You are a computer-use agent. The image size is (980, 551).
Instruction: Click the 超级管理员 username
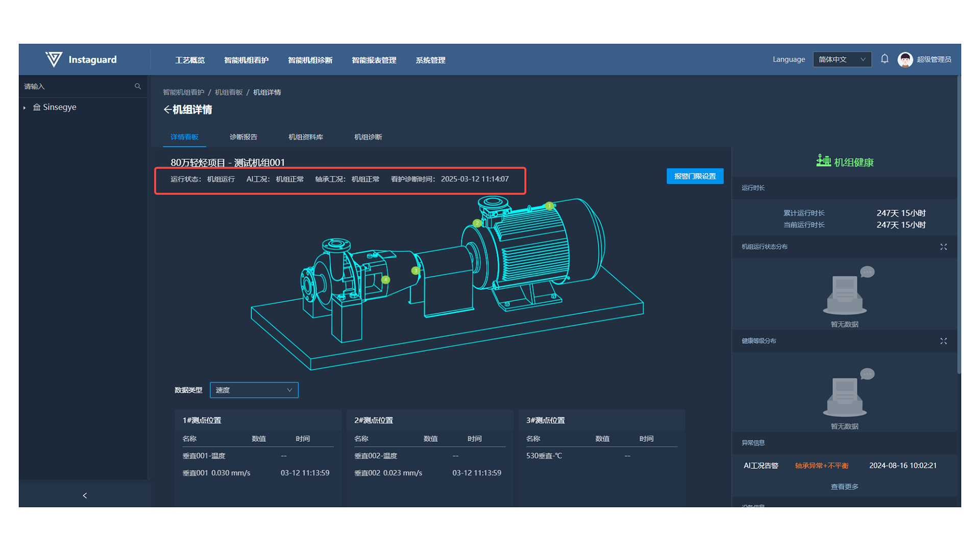[x=934, y=60]
